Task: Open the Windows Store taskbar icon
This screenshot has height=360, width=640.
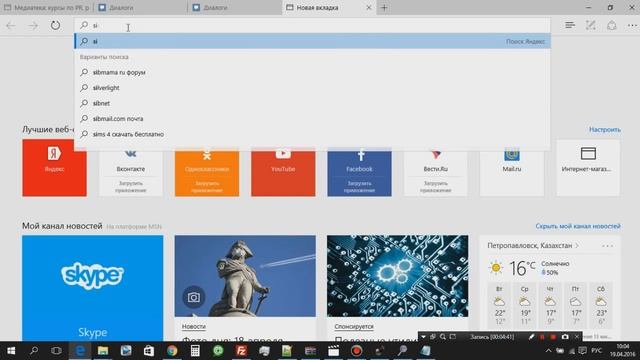Action: (149, 351)
